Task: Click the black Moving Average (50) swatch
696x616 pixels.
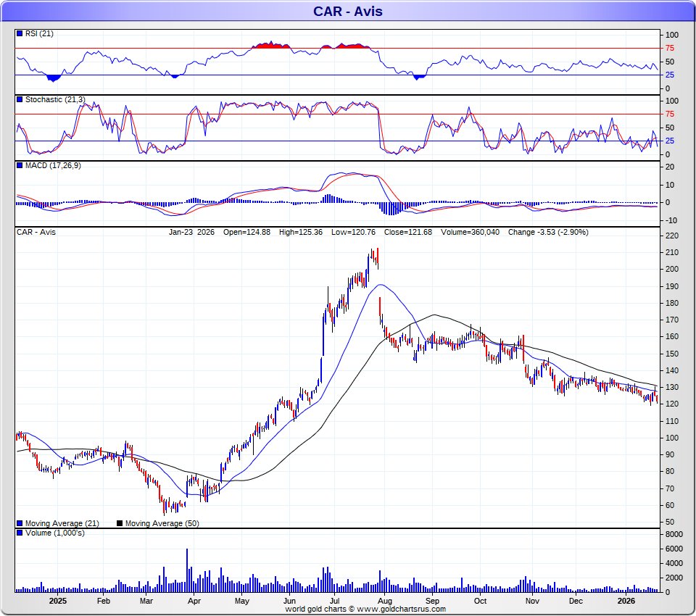Action: pyautogui.click(x=120, y=523)
